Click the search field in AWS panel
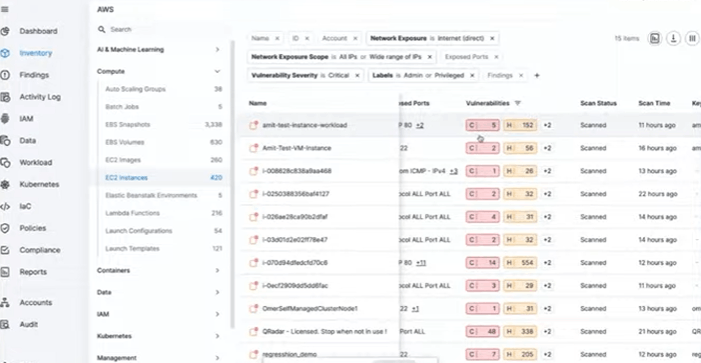 [161, 30]
